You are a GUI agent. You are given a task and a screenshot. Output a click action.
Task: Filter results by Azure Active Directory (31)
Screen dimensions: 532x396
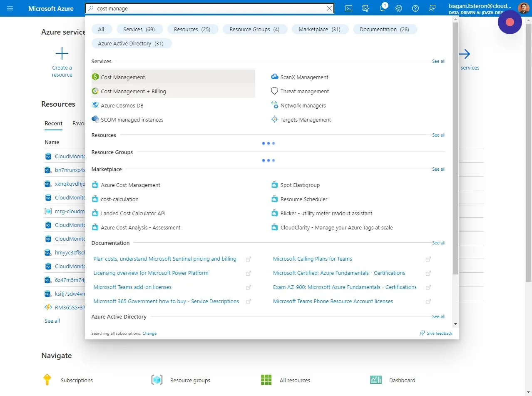tap(131, 43)
